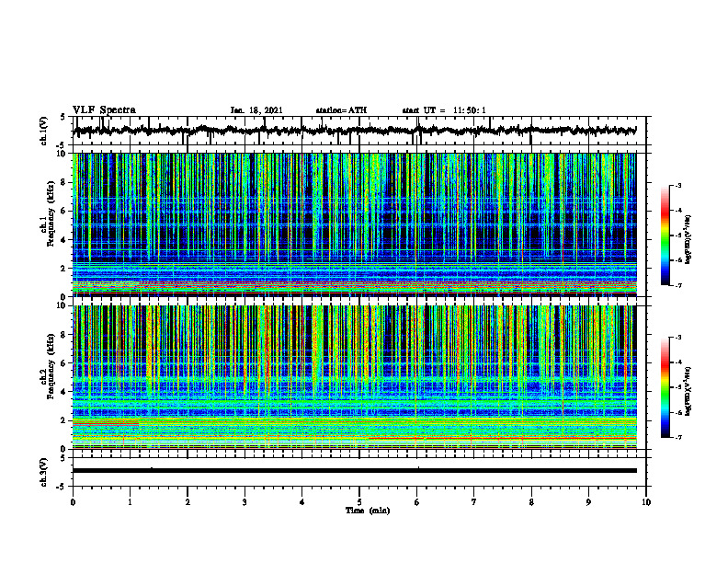Image resolution: width=728 pixels, height=563 pixels.
Task: Click the "-5" tick on ch.3(V) axis
Action: 62,487
